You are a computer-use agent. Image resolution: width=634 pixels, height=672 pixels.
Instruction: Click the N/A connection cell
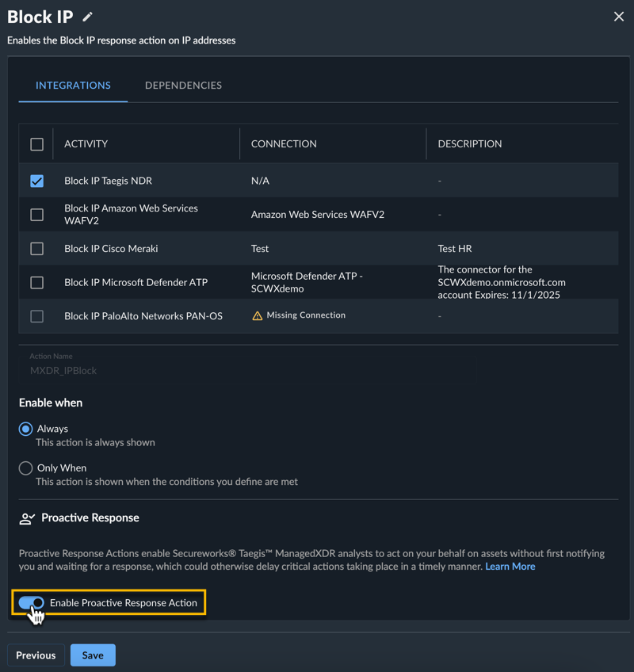(260, 181)
